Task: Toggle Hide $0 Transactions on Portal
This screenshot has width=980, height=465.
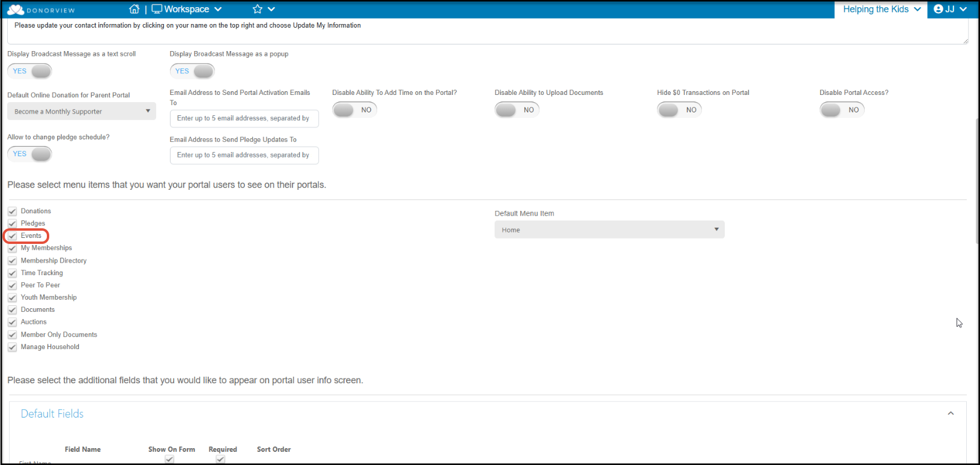Action: pos(679,110)
